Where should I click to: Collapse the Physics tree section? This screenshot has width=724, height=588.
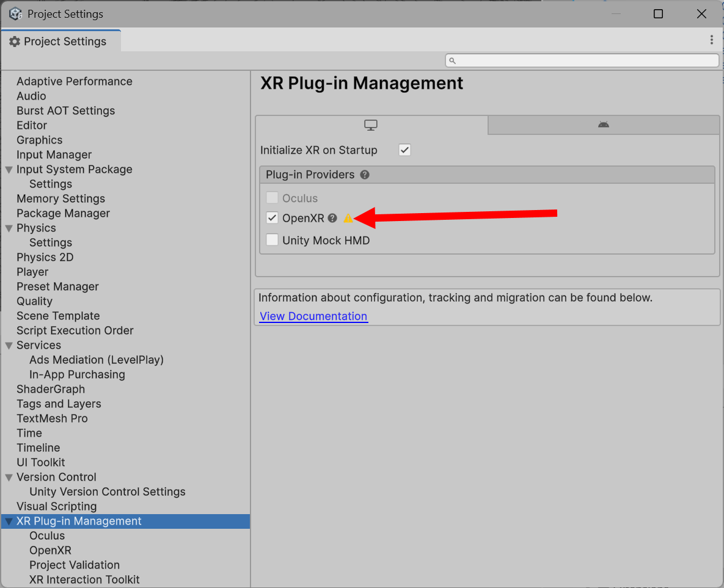(9, 228)
